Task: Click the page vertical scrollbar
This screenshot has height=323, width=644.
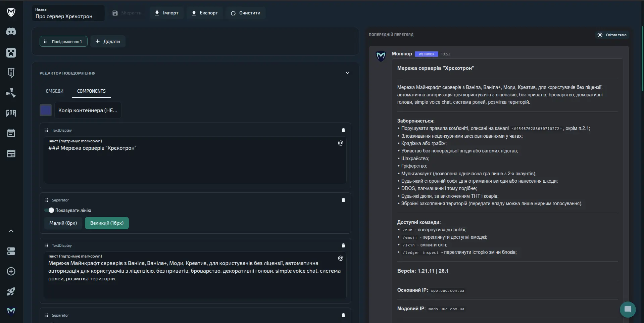Action: pyautogui.click(x=642, y=59)
